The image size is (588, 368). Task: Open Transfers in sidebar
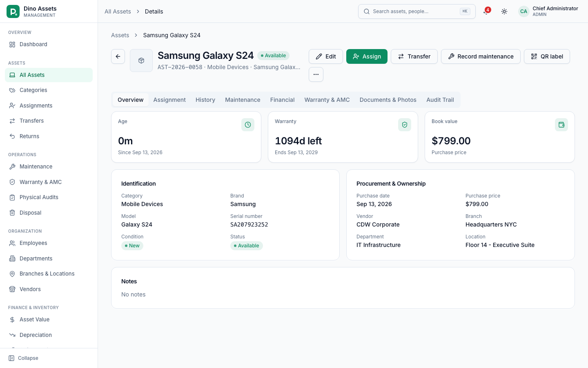pyautogui.click(x=49, y=121)
